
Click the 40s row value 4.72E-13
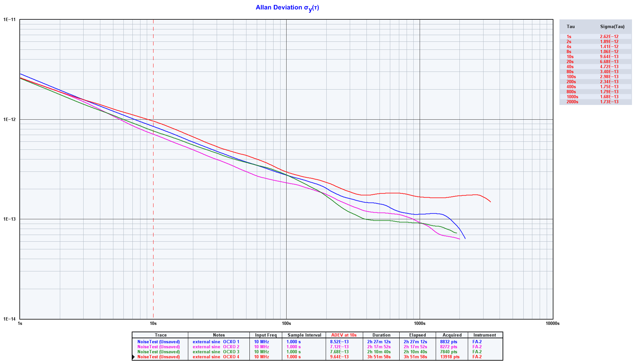pyautogui.click(x=609, y=67)
